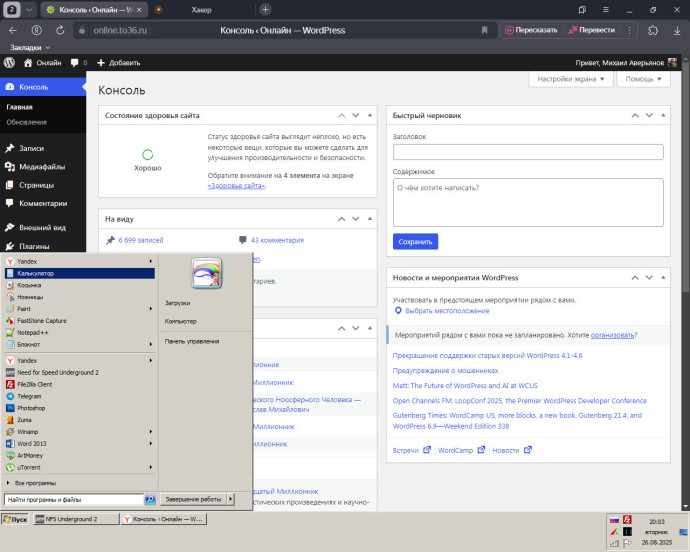Expand uTorrent submenu arrow in Start menu
Viewport: 690px width, 552px height.
(150, 467)
